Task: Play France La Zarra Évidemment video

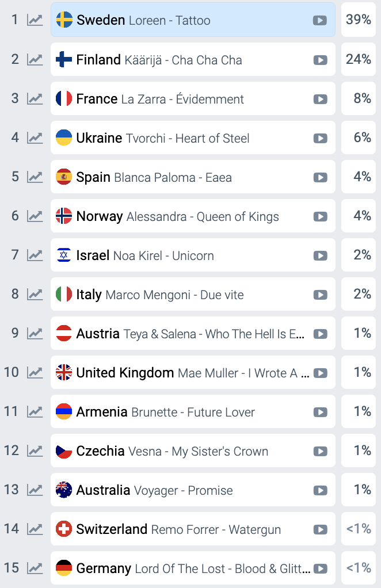Action: [320, 99]
